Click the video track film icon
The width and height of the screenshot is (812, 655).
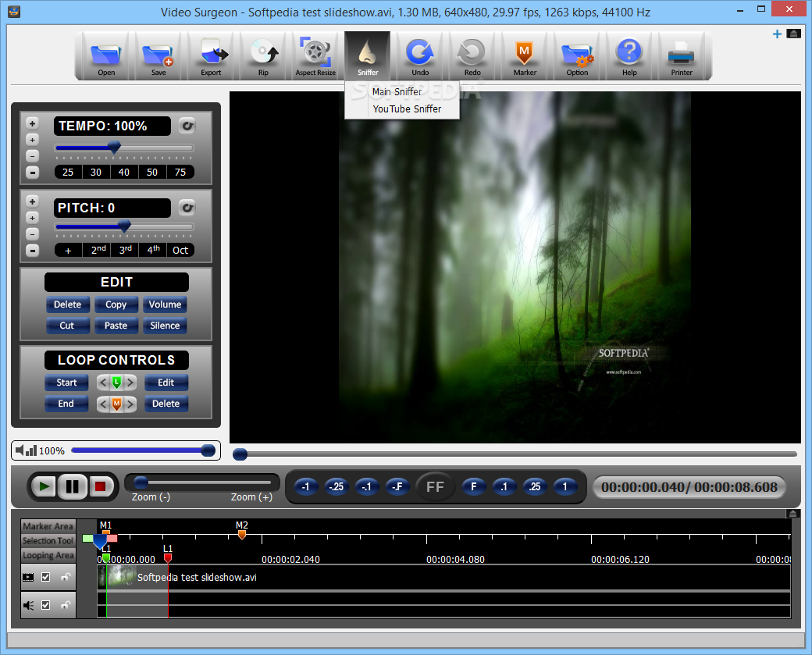pyautogui.click(x=28, y=578)
